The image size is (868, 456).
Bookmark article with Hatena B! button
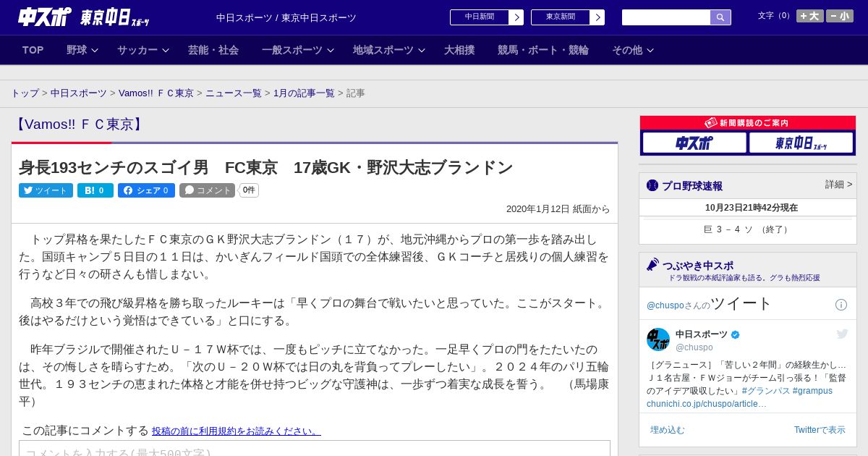tap(95, 190)
